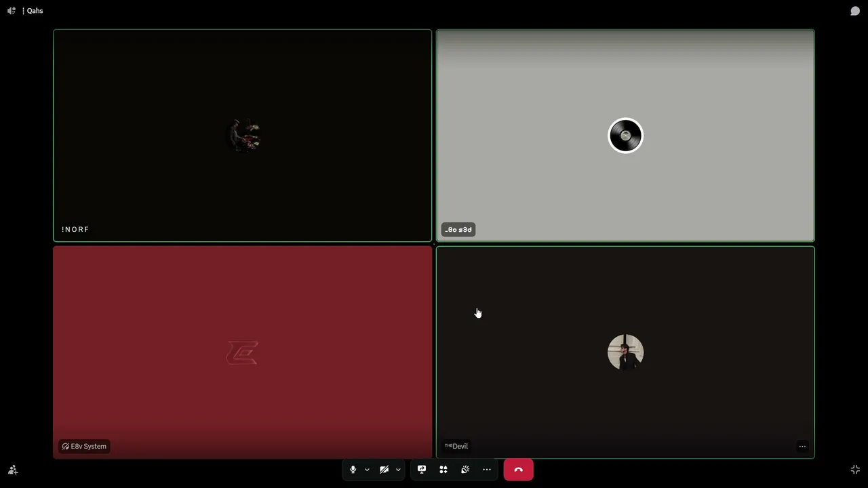Select the Devil participant avatar
Viewport: 868px width, 488px height.
pyautogui.click(x=625, y=352)
